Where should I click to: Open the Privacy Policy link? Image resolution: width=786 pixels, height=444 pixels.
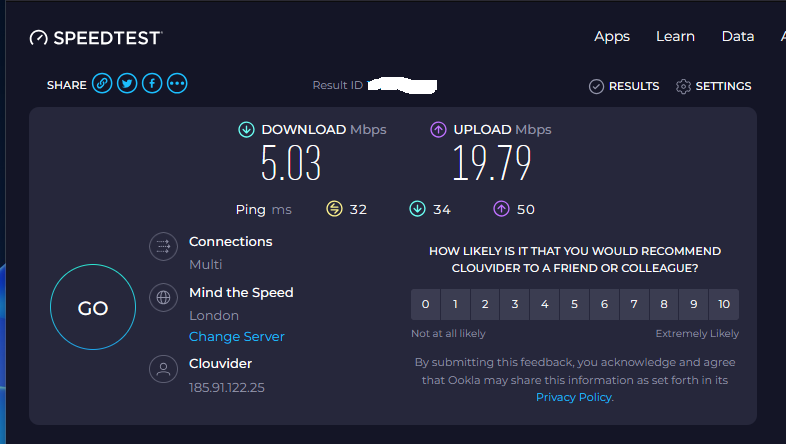click(574, 397)
